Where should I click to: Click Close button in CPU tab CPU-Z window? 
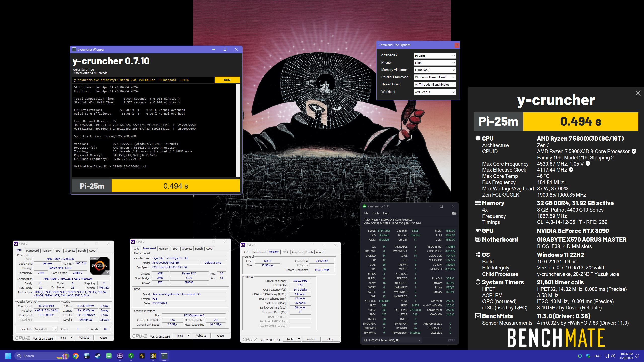click(x=103, y=338)
